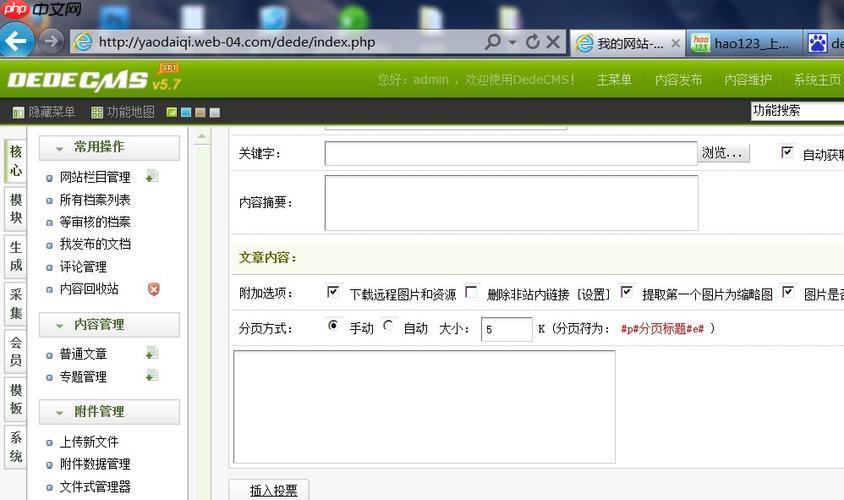Viewport: 844px width, 500px height.
Task: Select 手动 pagination radio button
Action: click(x=333, y=325)
